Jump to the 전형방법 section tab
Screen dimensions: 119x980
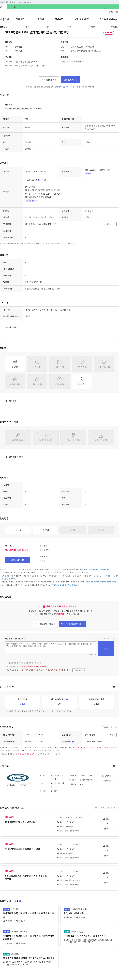tap(92, 27)
